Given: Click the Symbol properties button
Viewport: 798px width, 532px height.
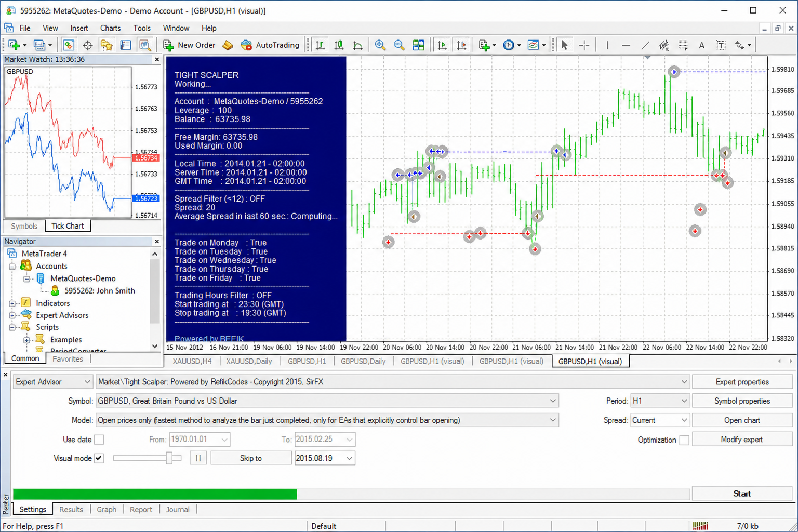Looking at the screenshot, I should pyautogui.click(x=742, y=401).
